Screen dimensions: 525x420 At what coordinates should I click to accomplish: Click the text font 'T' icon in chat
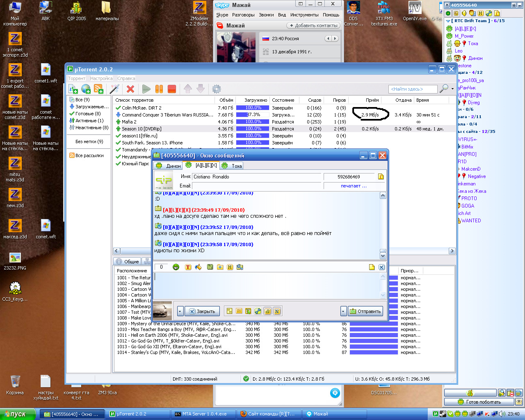point(188,267)
